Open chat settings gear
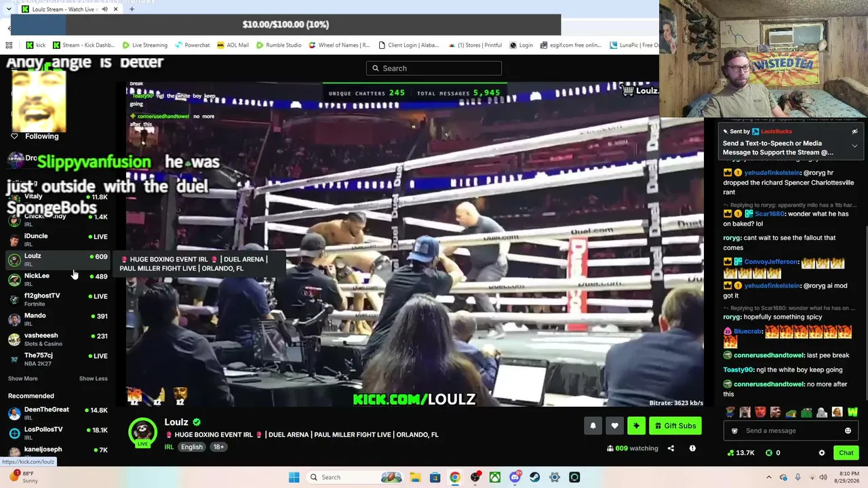Image resolution: width=868 pixels, height=488 pixels. pyautogui.click(x=822, y=453)
